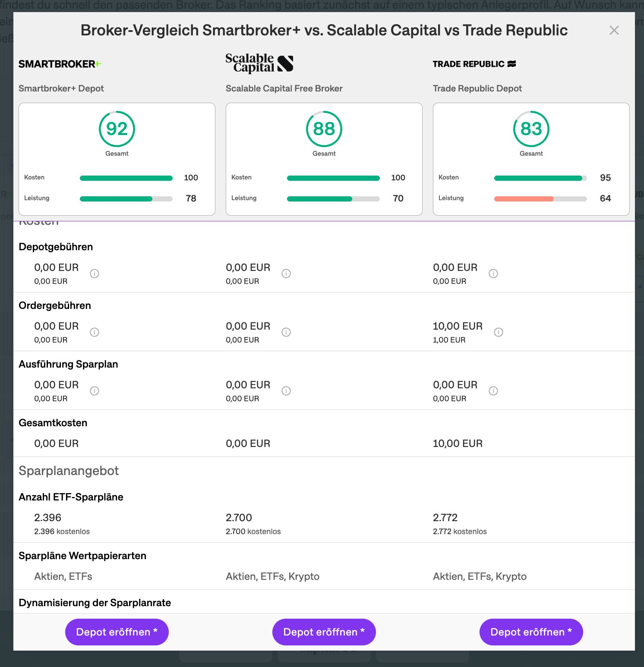This screenshot has height=667, width=644.
Task: Click Scalable Capital Leistung progress bar
Action: point(333,199)
